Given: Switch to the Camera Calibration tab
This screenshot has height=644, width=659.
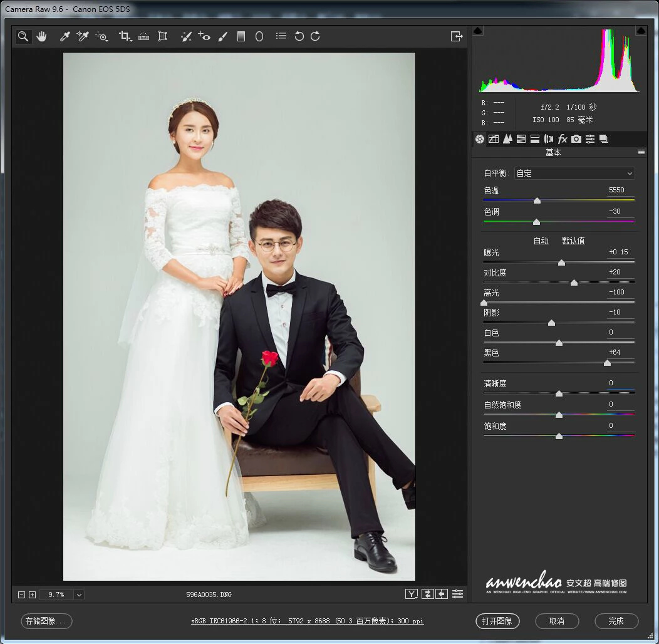Looking at the screenshot, I should [x=576, y=139].
